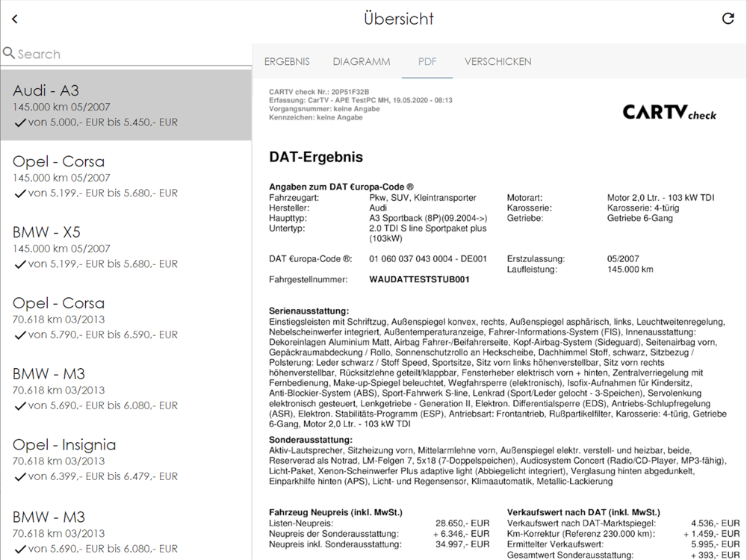This screenshot has width=747, height=560.
Task: Click checkmark beside 5.000,- EUR bis 5.450,- EUR
Action: pos(19,123)
